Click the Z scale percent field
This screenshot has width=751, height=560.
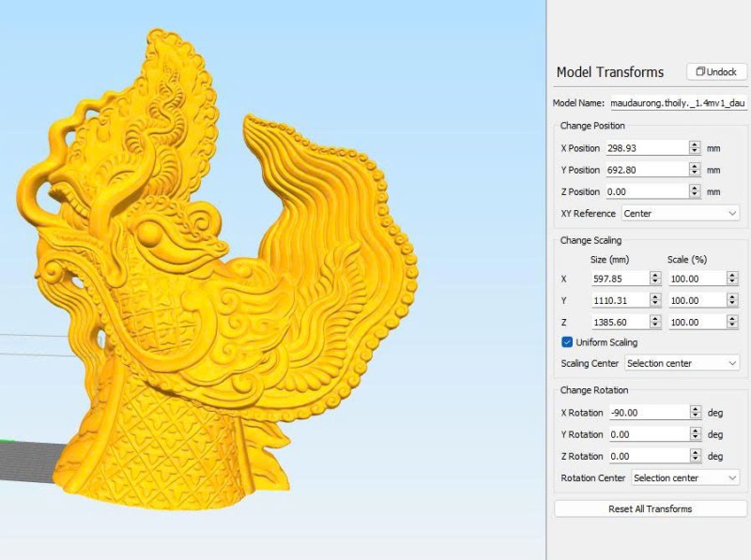695,322
